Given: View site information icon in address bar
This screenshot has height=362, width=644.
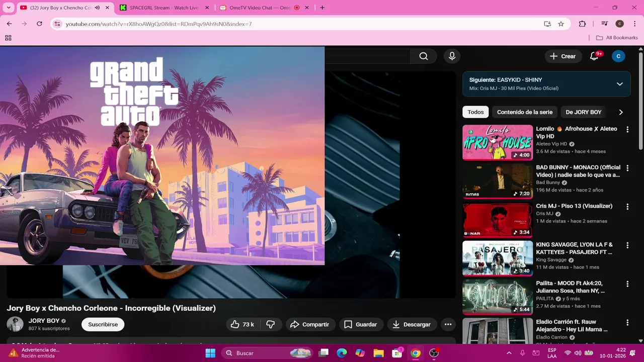Looking at the screenshot, I should (x=57, y=24).
